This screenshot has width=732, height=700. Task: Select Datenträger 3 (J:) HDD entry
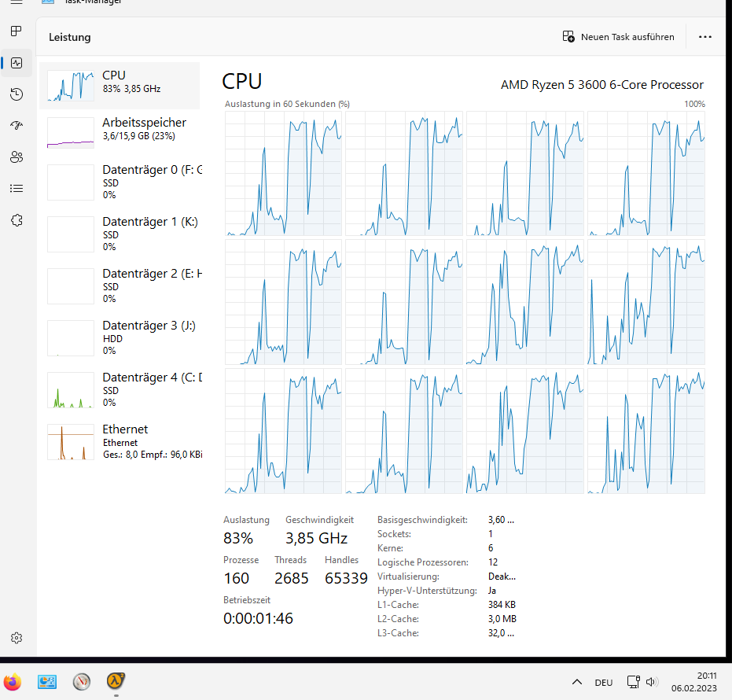coord(120,337)
